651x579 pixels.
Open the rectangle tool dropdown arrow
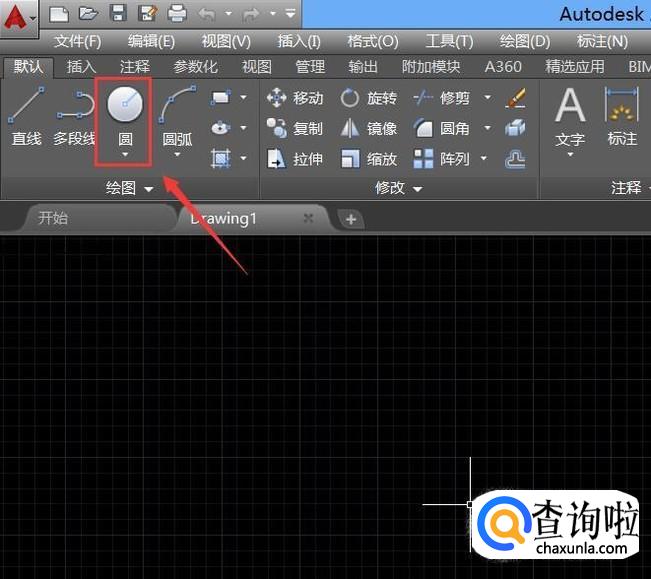[243, 98]
